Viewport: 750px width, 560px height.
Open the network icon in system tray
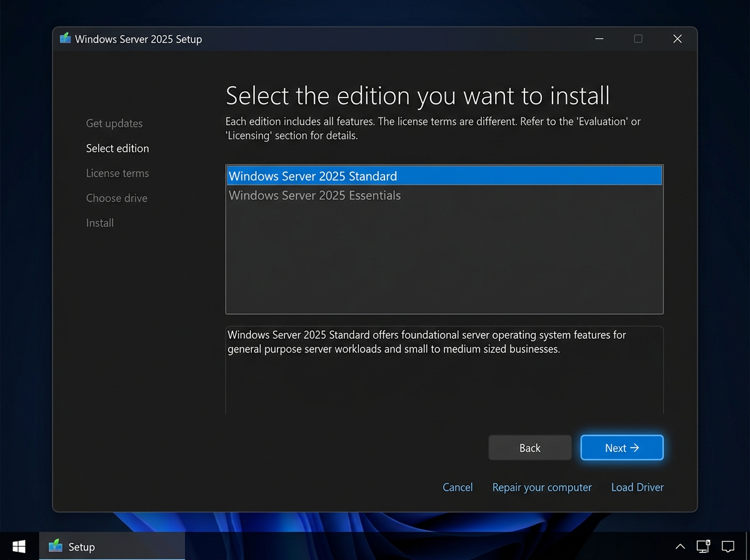coord(704,546)
